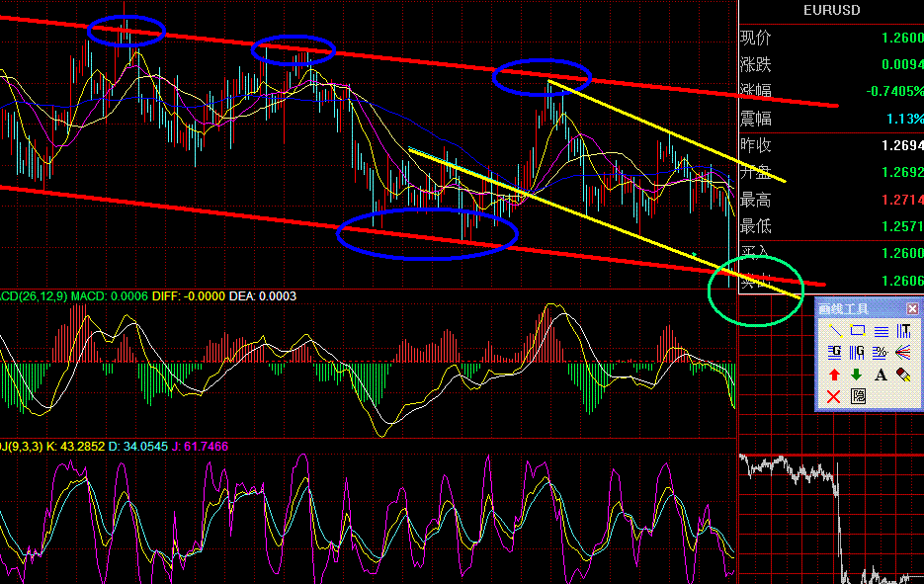This screenshot has width=924, height=584.
Task: Click the sell price value 1.2606
Action: 902,281
